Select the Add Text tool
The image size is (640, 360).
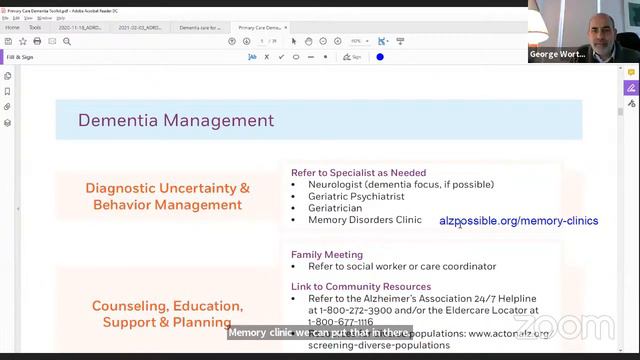pos(252,57)
